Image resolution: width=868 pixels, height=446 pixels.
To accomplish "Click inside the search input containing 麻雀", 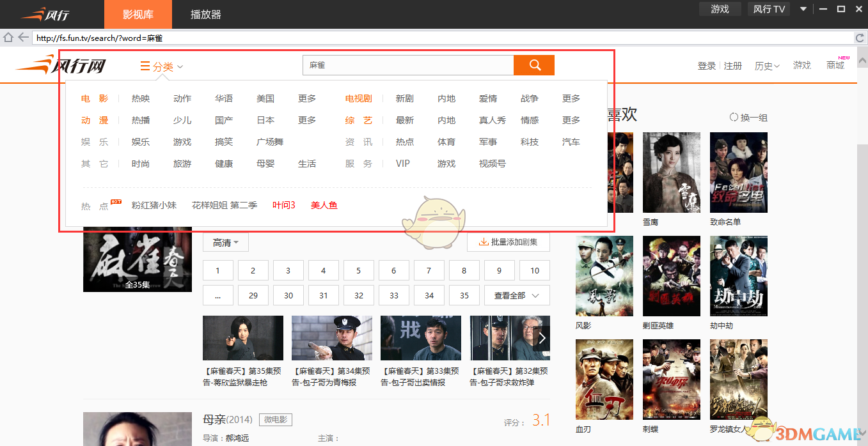I will point(407,65).
